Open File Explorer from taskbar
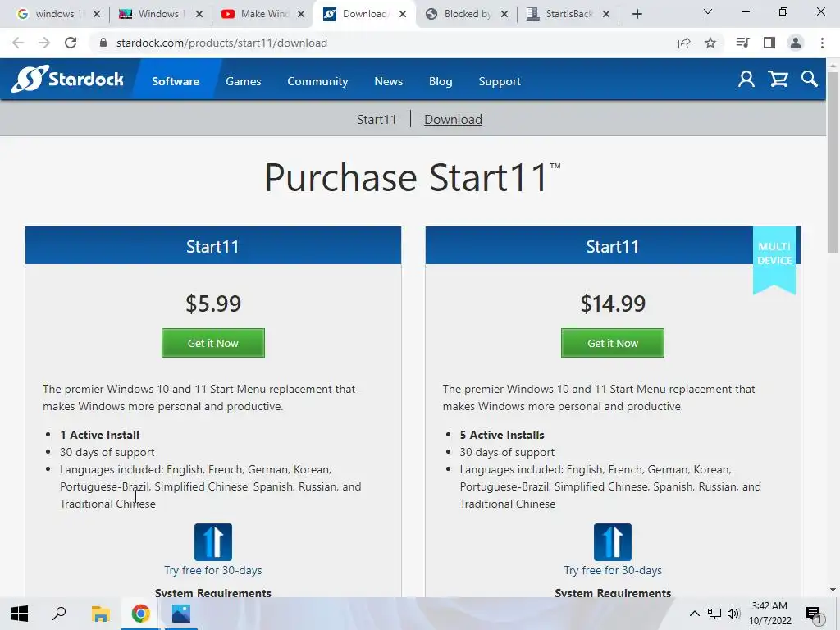The width and height of the screenshot is (840, 630). (100, 614)
